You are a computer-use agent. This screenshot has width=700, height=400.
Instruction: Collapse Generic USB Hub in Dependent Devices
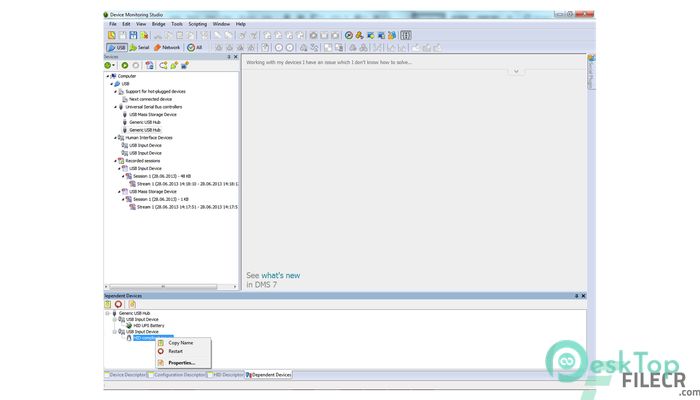click(107, 313)
